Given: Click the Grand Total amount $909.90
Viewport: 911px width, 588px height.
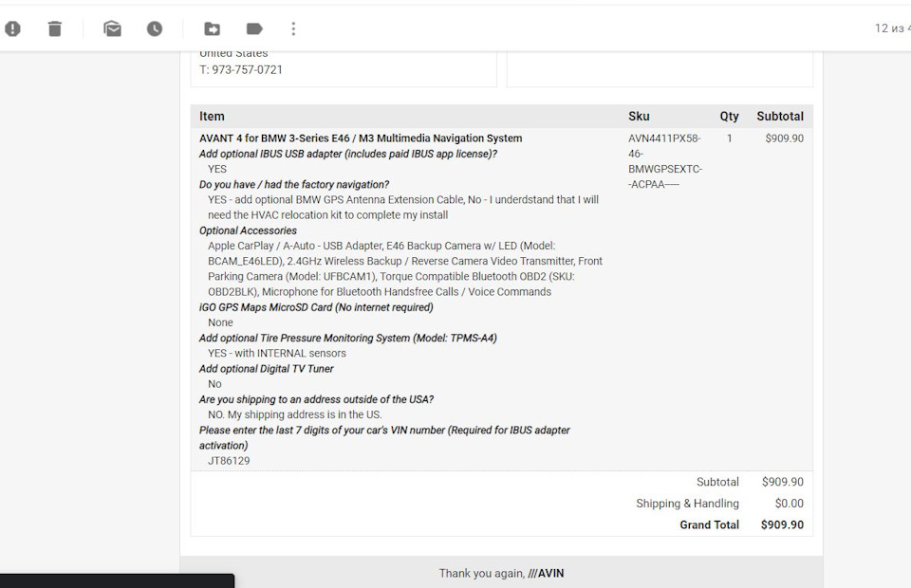Looking at the screenshot, I should (x=782, y=524).
